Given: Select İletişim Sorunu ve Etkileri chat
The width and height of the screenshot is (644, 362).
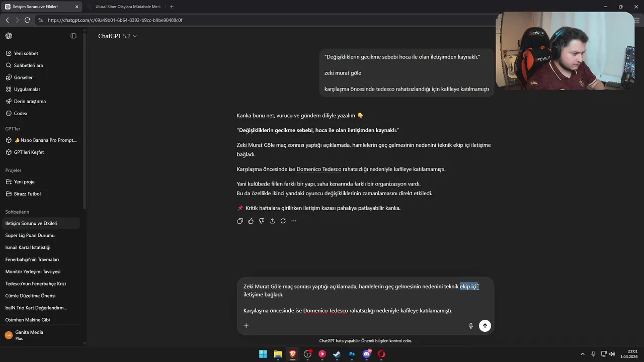Looking at the screenshot, I should click(40, 223).
